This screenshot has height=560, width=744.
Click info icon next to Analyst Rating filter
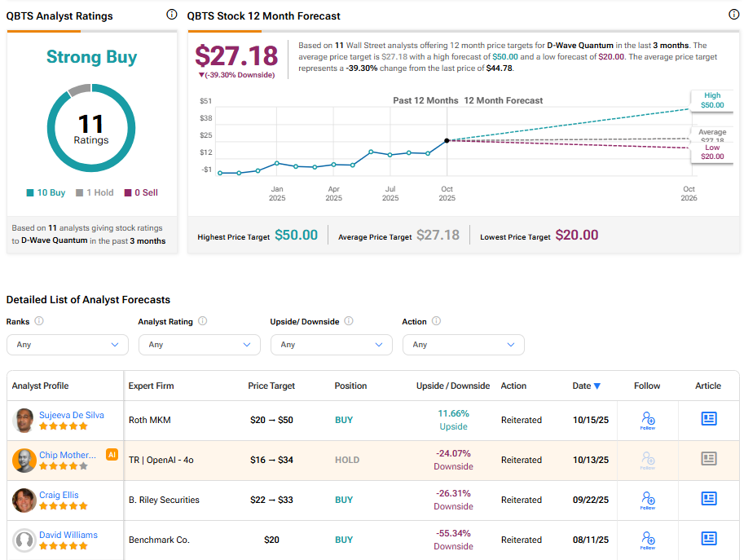click(x=203, y=322)
